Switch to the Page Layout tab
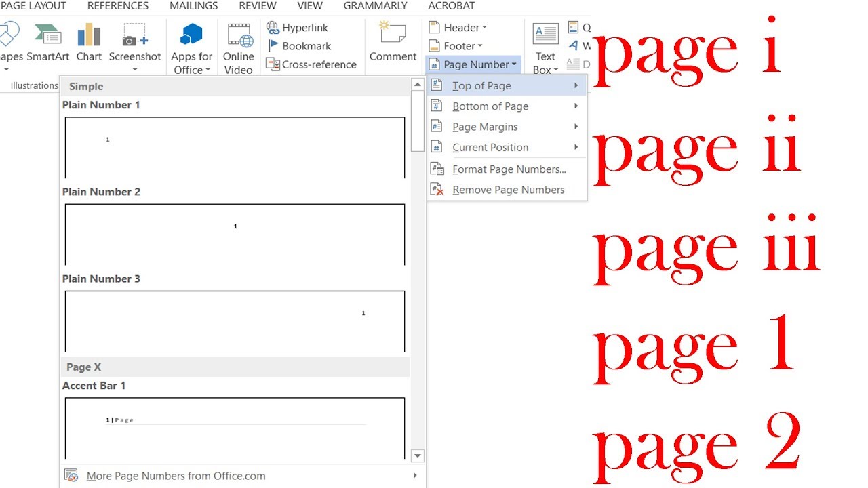The height and width of the screenshot is (488, 868). click(33, 6)
